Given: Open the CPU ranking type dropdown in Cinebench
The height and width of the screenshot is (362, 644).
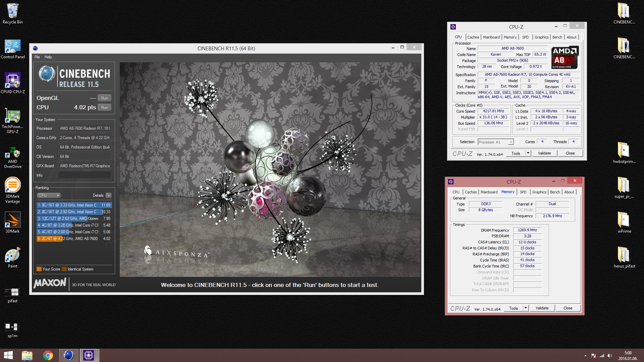Looking at the screenshot, I should pos(49,195).
